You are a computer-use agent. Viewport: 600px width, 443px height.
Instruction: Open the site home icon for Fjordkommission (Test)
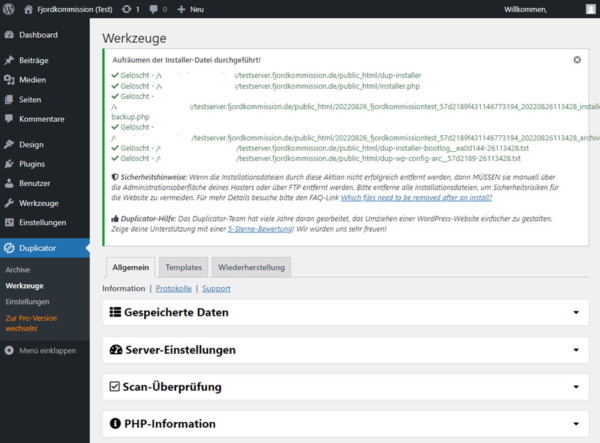[28, 9]
